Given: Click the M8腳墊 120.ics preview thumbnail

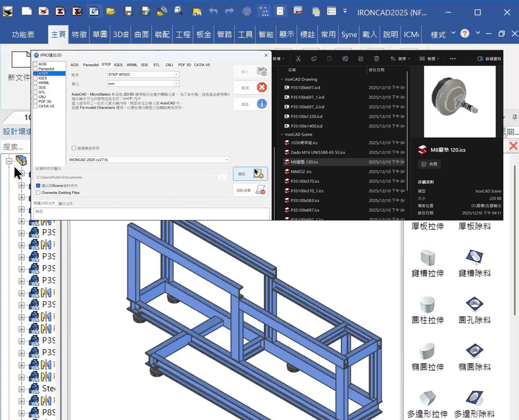Looking at the screenshot, I should point(459,102).
